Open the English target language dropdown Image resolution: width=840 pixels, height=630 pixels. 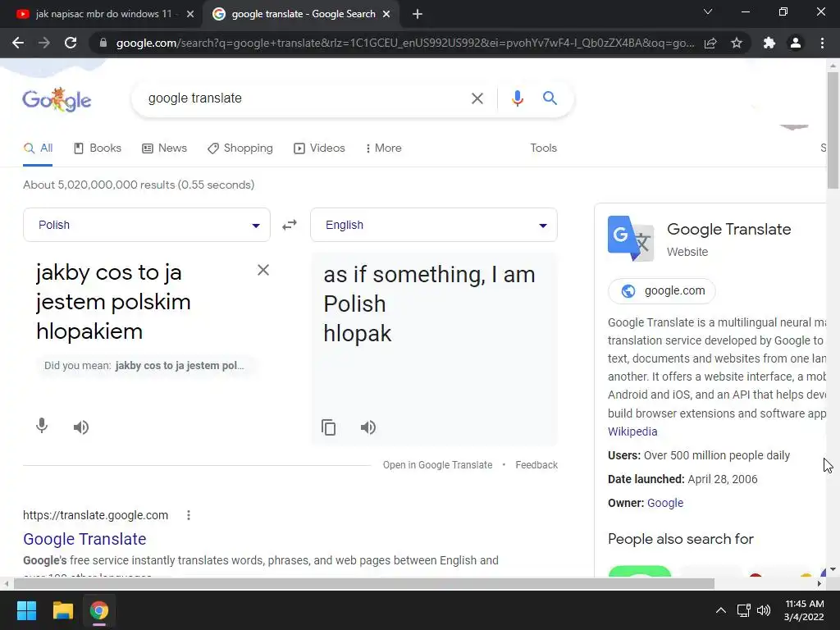click(x=434, y=225)
